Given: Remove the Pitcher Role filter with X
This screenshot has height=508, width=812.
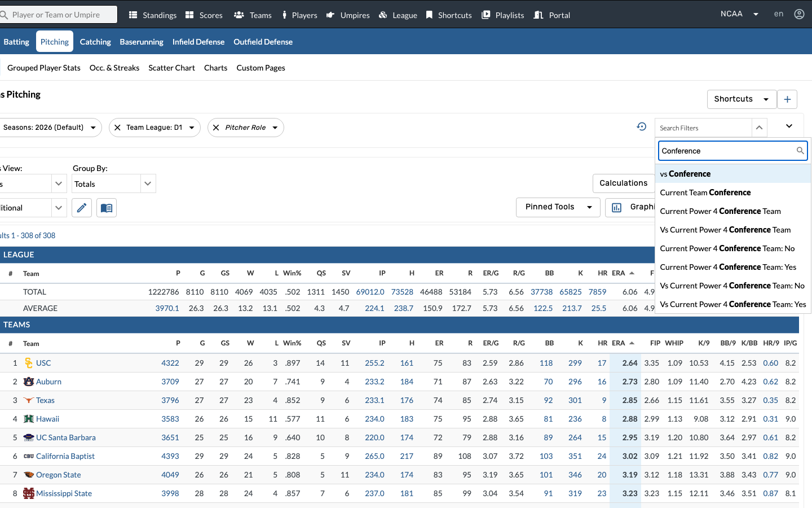Looking at the screenshot, I should [x=216, y=128].
